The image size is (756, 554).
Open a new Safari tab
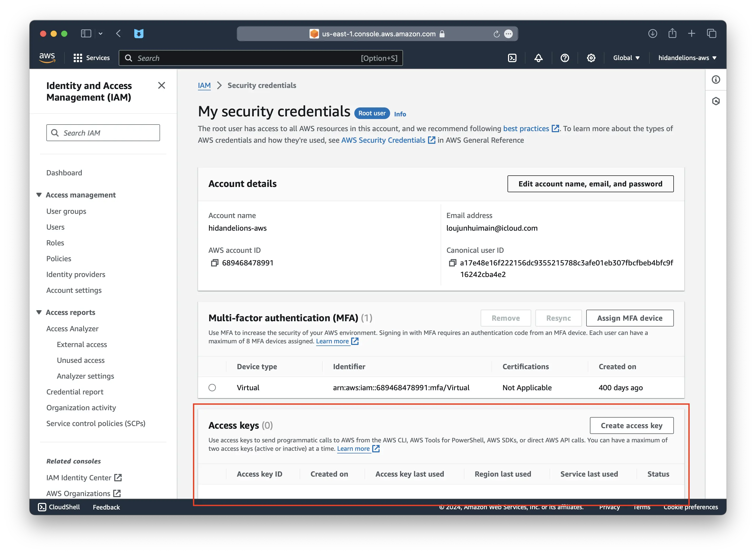[691, 33]
